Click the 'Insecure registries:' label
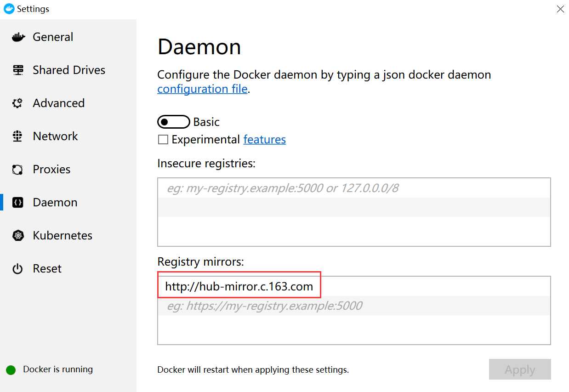Image resolution: width=569 pixels, height=392 pixels. 206,163
